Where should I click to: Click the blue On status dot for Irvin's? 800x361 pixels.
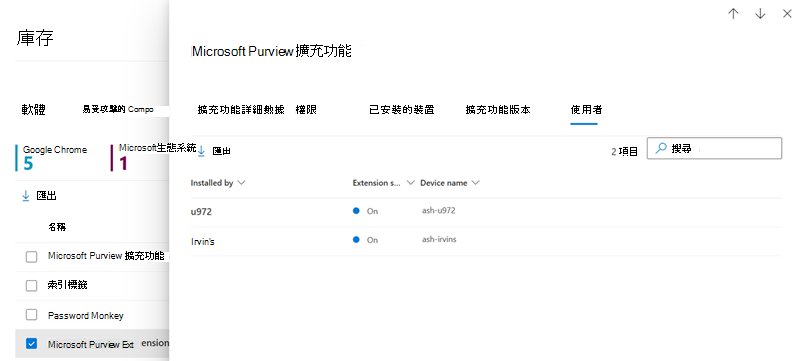pyautogui.click(x=356, y=239)
